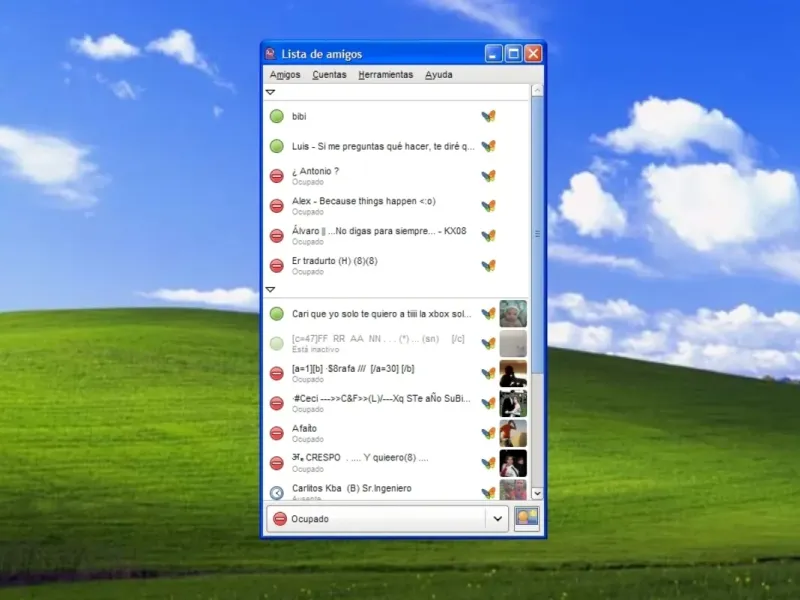Click the MSN butterfly icon in Álvaro's row

[x=488, y=236]
